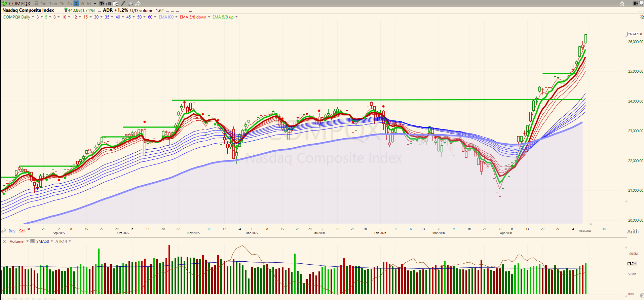This screenshot has width=644, height=300.
Task: Open the COMPQX Daily plot dropdown
Action: (x=33, y=17)
